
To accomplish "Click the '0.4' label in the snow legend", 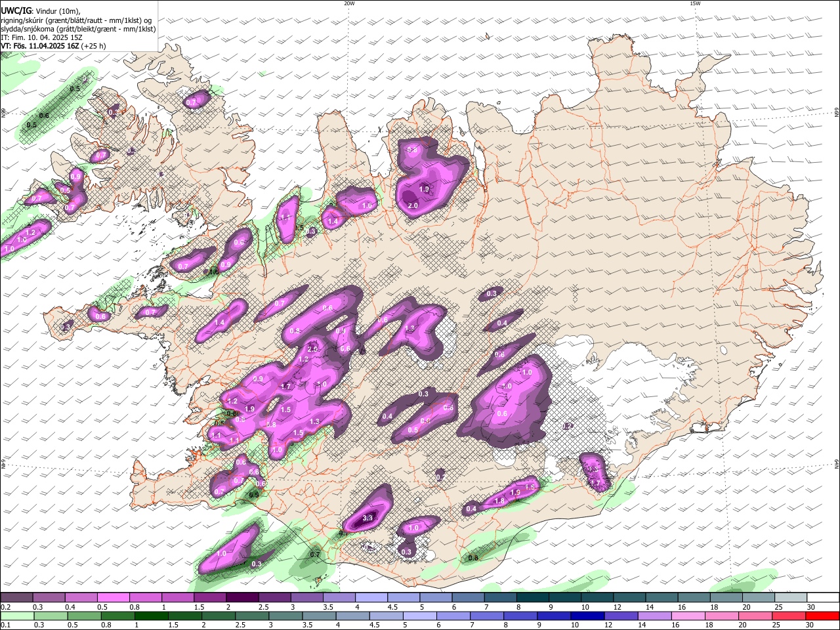I will click(x=70, y=607).
